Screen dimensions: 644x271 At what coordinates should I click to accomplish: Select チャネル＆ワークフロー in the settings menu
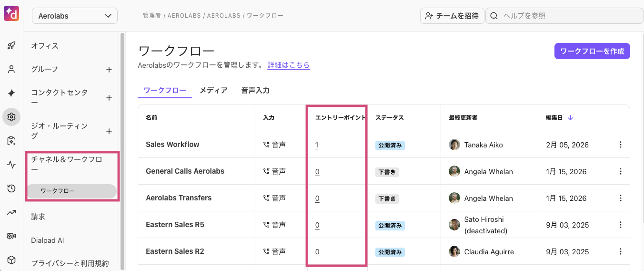[67, 165]
